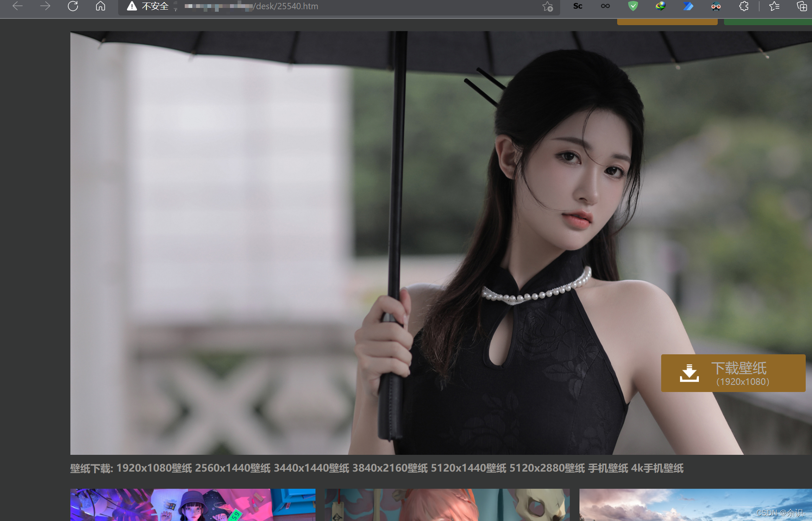Image resolution: width=812 pixels, height=521 pixels.
Task: Open the 5120x2880壁纸 link
Action: (547, 468)
